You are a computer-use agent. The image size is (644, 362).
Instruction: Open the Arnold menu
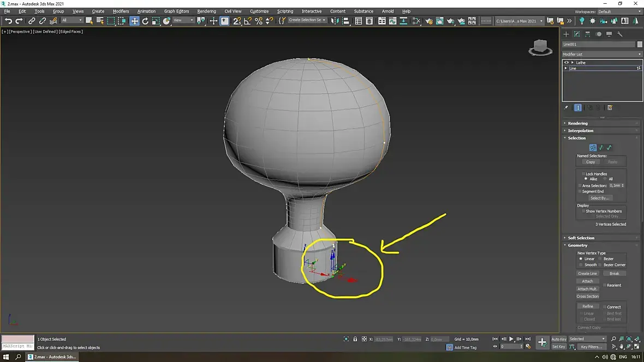(x=387, y=11)
